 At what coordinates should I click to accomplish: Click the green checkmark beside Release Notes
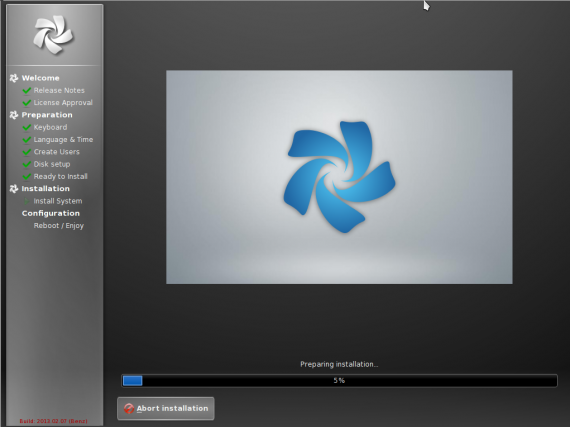27,90
